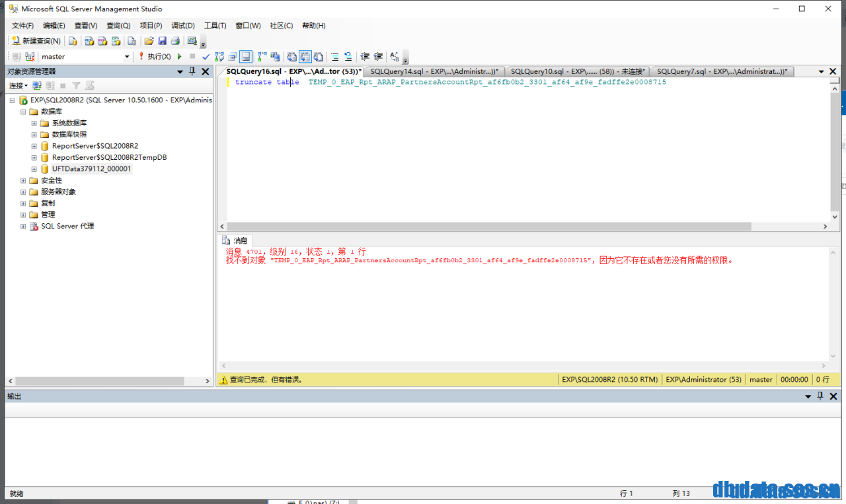Switch to the SQLQuery14.sql tab
Screen dimensions: 846x504
coord(434,71)
